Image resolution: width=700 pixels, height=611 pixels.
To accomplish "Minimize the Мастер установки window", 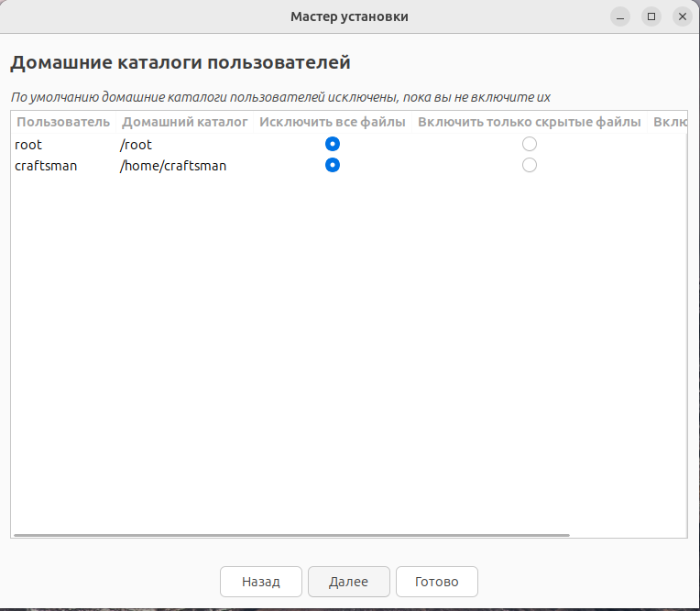I will (620, 16).
